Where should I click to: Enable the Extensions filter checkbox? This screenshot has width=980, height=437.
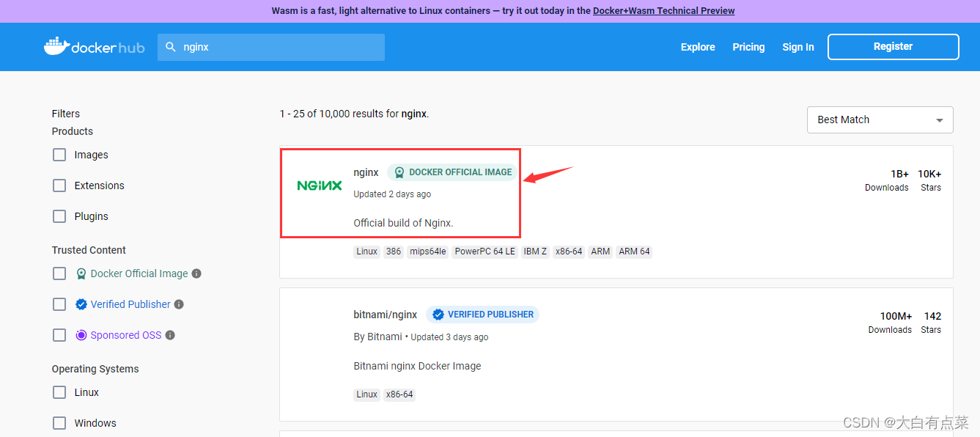(x=59, y=186)
